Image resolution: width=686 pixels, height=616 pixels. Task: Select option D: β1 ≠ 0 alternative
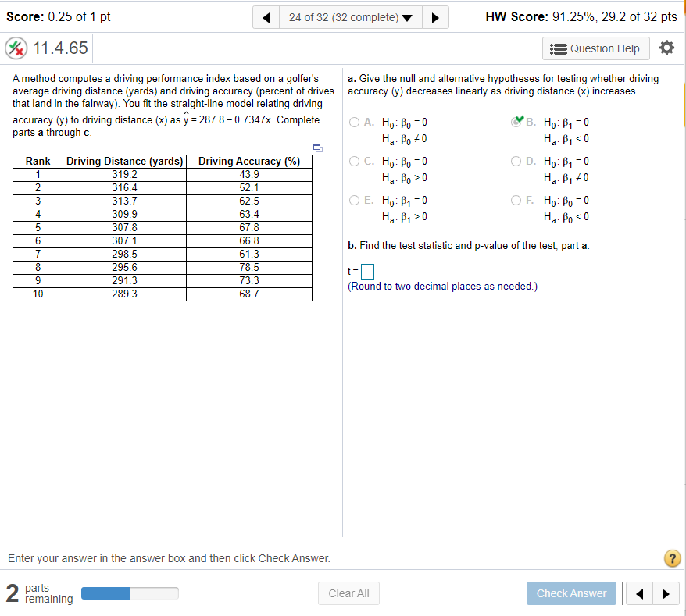tap(516, 162)
